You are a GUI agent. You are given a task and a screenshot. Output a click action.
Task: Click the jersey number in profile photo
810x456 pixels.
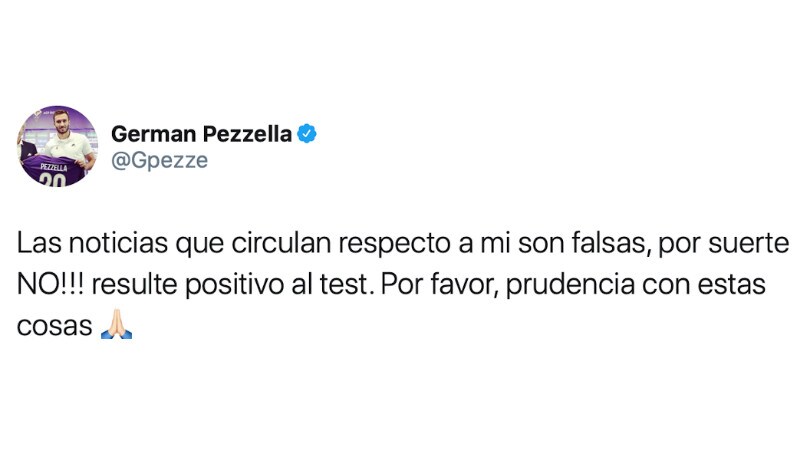coord(53,180)
